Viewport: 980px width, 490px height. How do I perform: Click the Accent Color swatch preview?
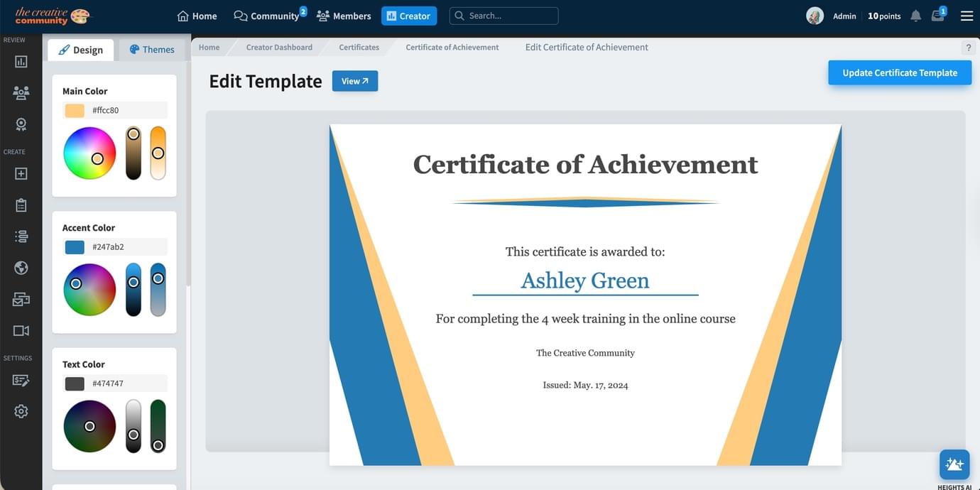pyautogui.click(x=75, y=247)
